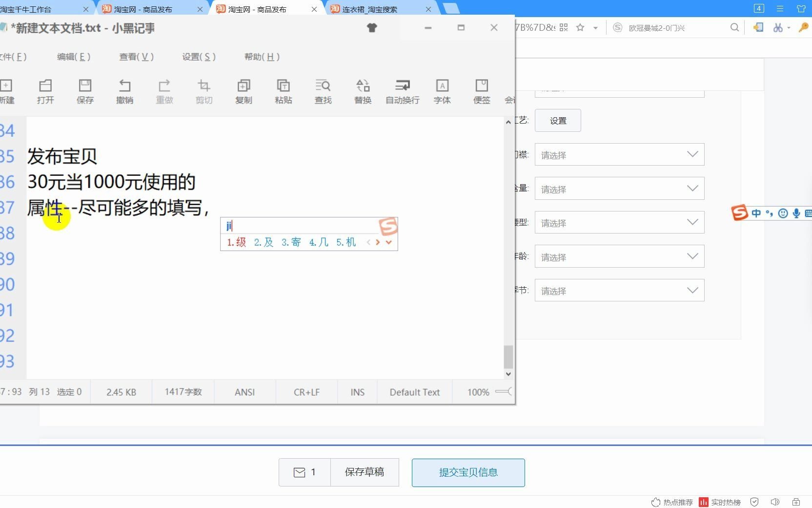Click Sogou S logo on floating toolbar
Image resolution: width=812 pixels, height=508 pixels.
pyautogui.click(x=740, y=212)
